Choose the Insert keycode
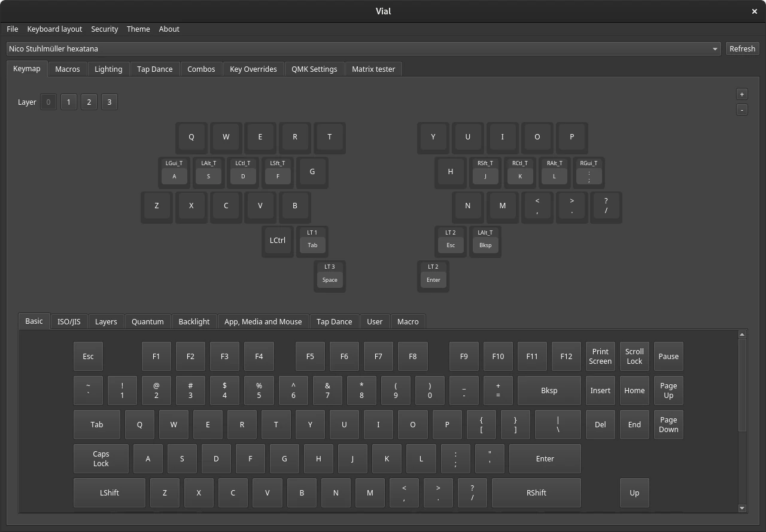This screenshot has width=766, height=532. pos(600,391)
